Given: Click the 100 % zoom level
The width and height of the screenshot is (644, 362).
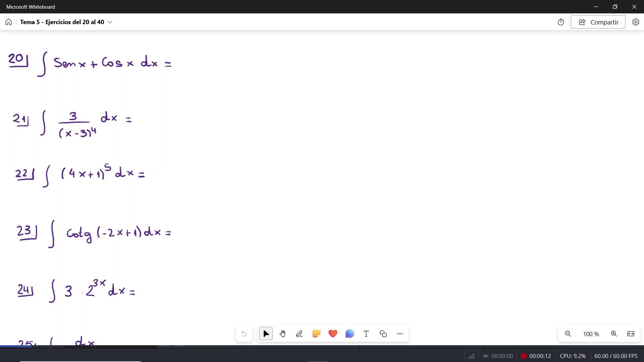Looking at the screenshot, I should click(591, 334).
